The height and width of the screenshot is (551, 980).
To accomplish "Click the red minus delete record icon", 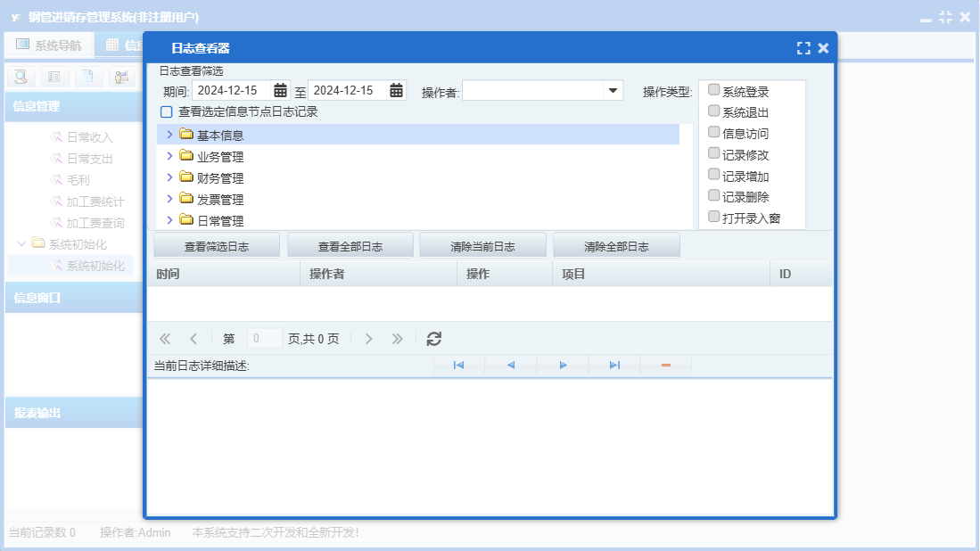I will [x=666, y=365].
